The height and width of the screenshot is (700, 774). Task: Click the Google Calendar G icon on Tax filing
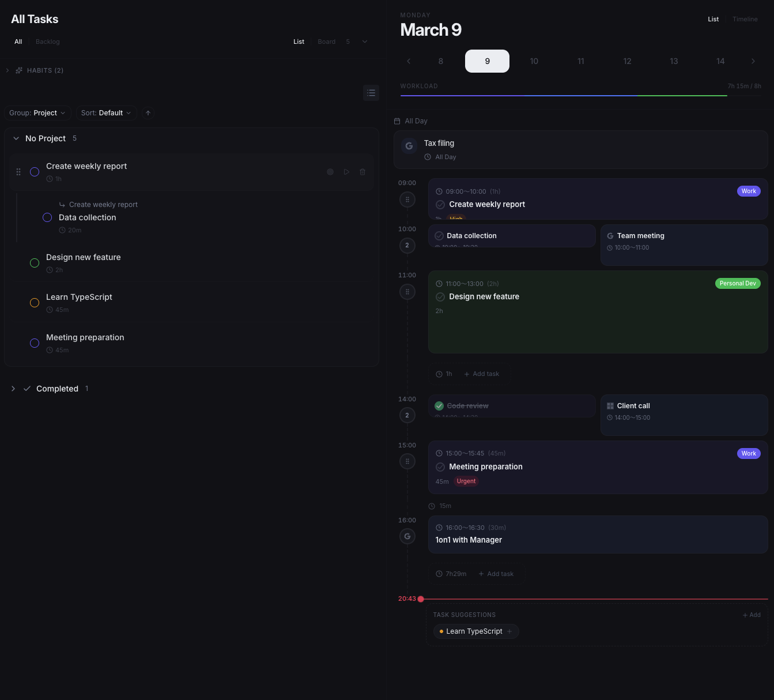pos(409,146)
